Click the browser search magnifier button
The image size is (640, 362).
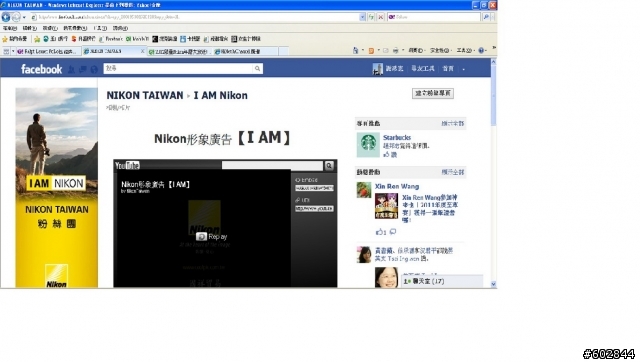point(486,17)
